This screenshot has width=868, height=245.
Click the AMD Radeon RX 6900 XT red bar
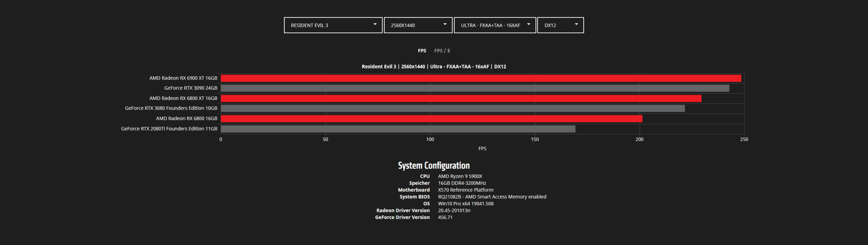click(x=481, y=78)
